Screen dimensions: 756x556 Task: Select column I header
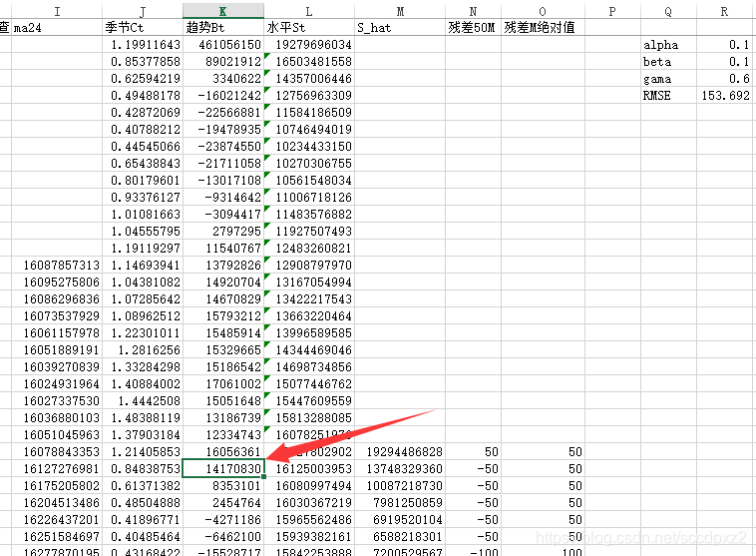pyautogui.click(x=57, y=11)
